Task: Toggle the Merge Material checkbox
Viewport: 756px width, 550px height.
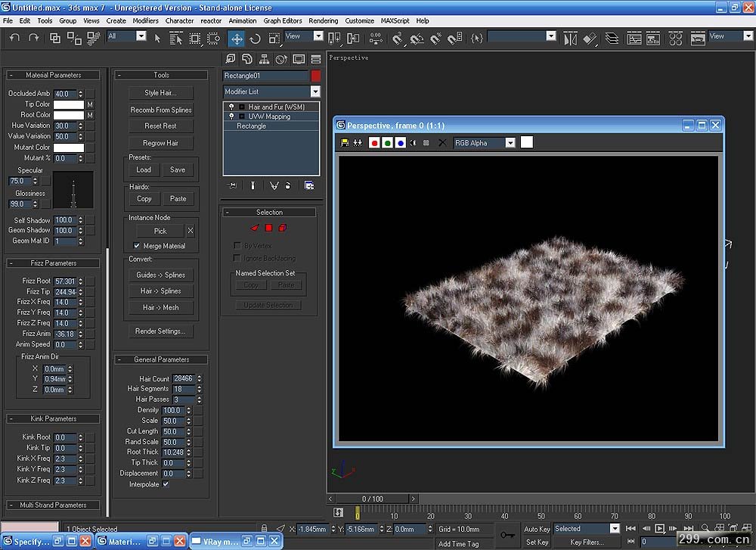Action: tap(137, 246)
